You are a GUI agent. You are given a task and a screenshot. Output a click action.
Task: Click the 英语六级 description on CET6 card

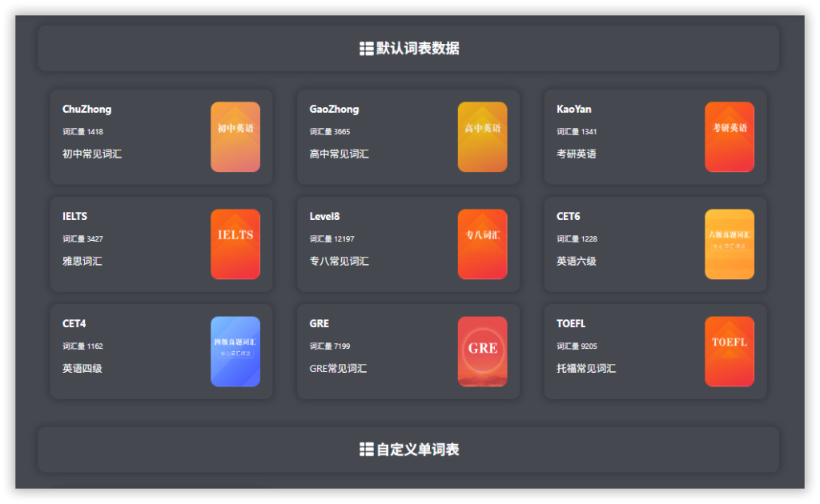click(x=577, y=262)
